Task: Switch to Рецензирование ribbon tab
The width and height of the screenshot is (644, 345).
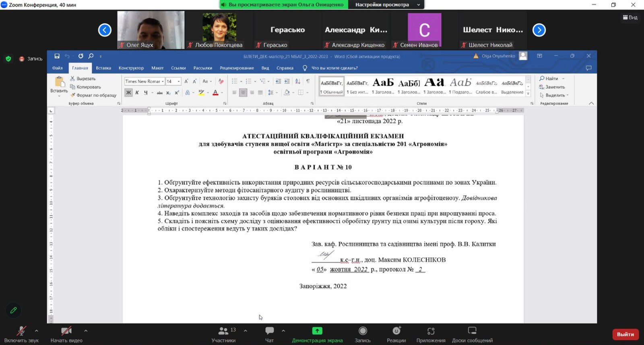Action: [237, 68]
